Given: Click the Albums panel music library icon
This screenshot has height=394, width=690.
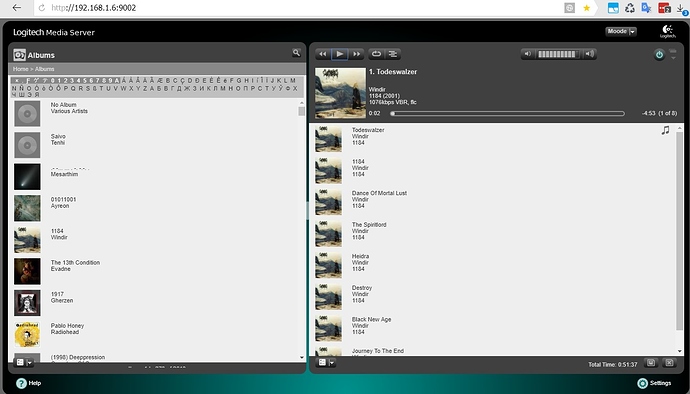Looking at the screenshot, I should pyautogui.click(x=19, y=55).
